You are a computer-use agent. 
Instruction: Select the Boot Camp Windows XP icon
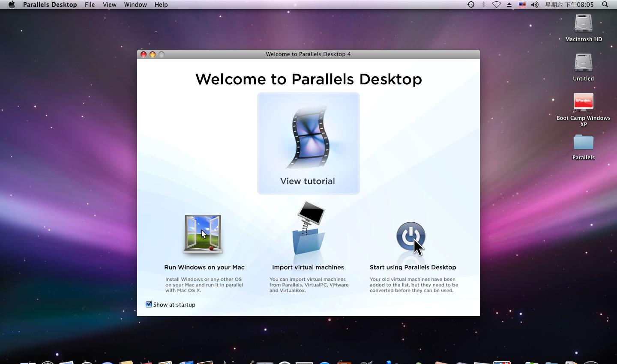point(584,103)
